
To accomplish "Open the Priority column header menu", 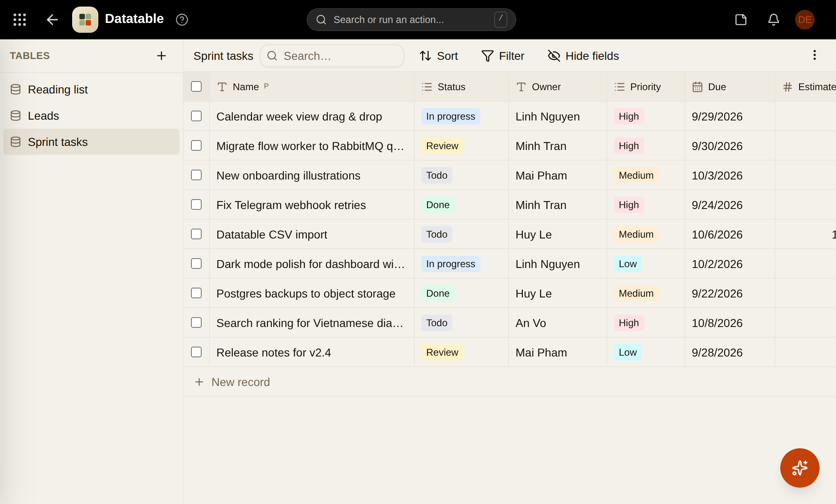I will 645,87.
